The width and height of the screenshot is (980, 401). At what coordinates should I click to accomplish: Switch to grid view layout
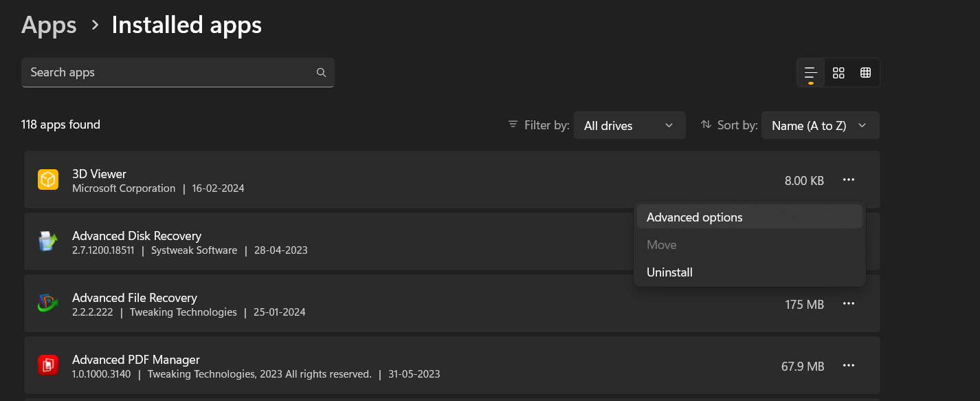coord(866,72)
